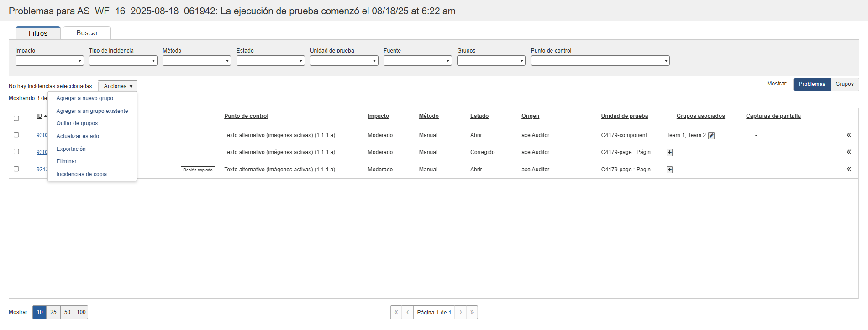Image resolution: width=868 pixels, height=330 pixels.
Task: Expand details chevron for the Corregido row
Action: (849, 152)
